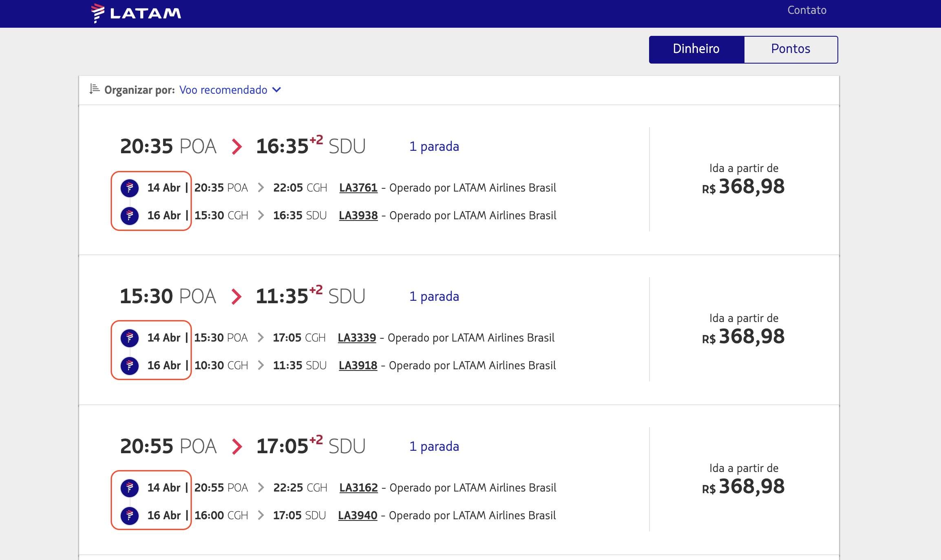Viewport: 941px width, 560px height.
Task: Expand the sort chevron next to Voo recomendado
Action: click(x=276, y=90)
